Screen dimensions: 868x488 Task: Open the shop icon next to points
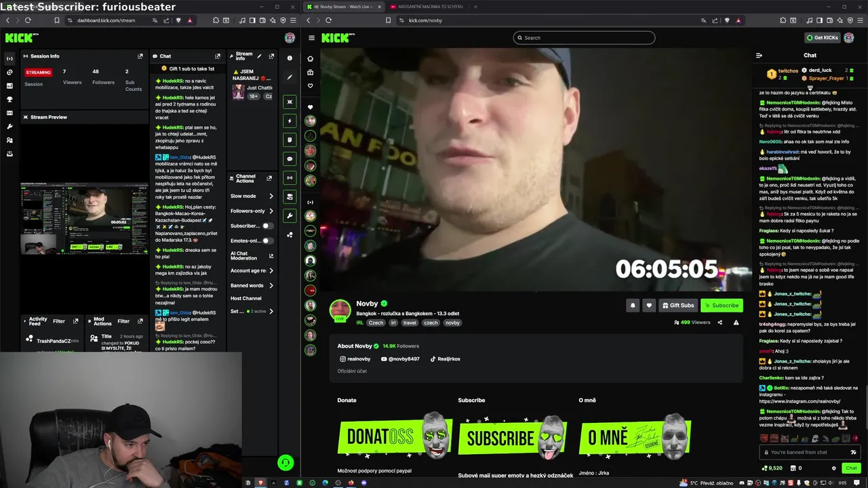pos(792,468)
